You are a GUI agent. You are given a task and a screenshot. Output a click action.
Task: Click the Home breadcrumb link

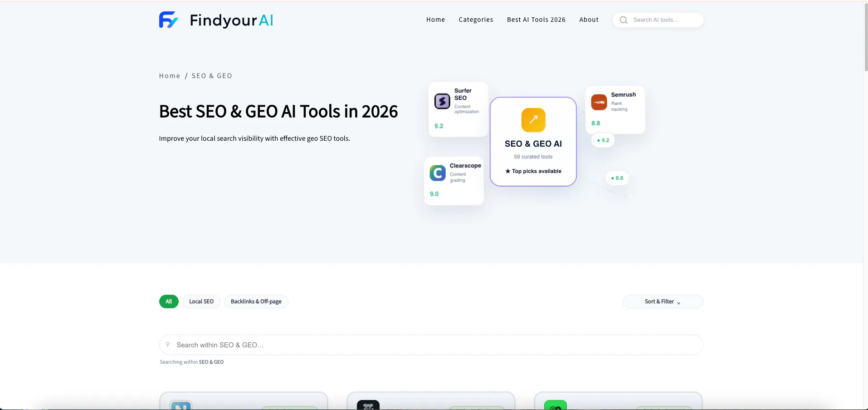[170, 76]
